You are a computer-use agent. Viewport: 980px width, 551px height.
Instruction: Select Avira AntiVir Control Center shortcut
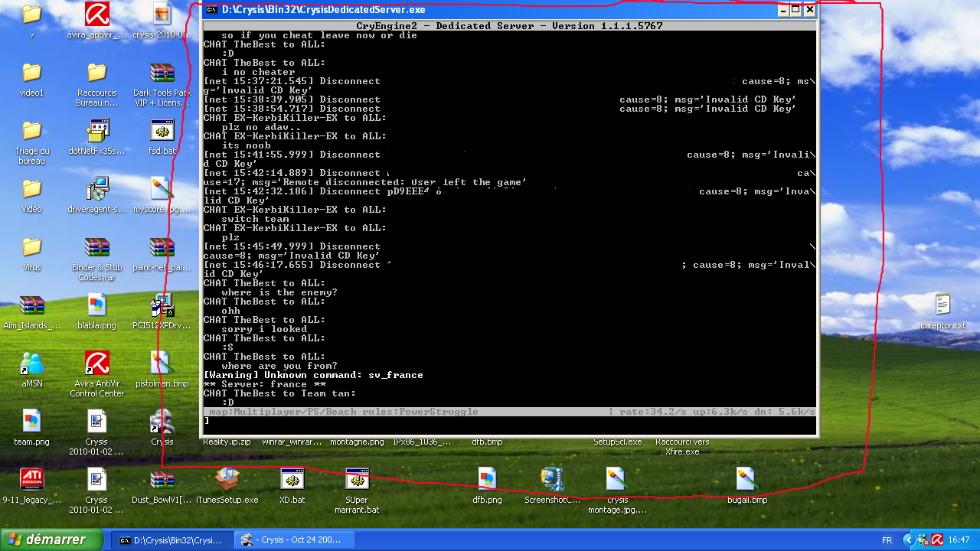96,363
